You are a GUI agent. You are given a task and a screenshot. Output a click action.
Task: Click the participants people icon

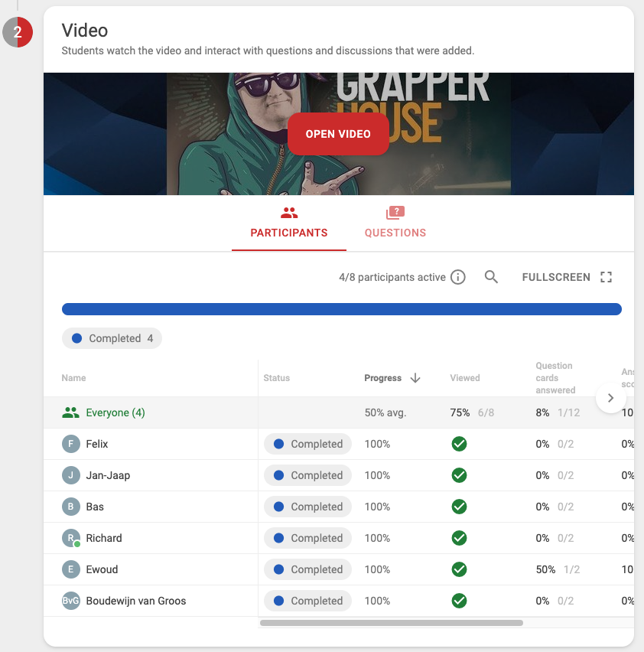tap(289, 213)
